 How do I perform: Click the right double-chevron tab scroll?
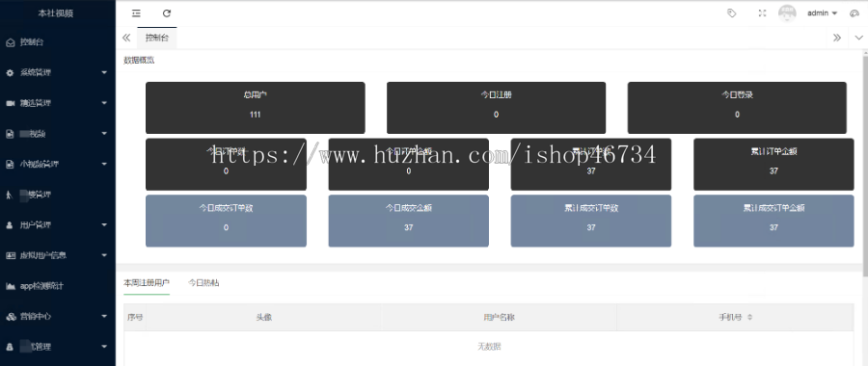(837, 38)
